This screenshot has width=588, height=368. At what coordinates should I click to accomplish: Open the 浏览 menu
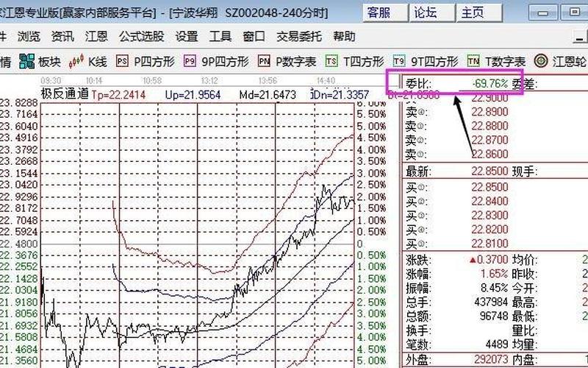click(x=29, y=36)
